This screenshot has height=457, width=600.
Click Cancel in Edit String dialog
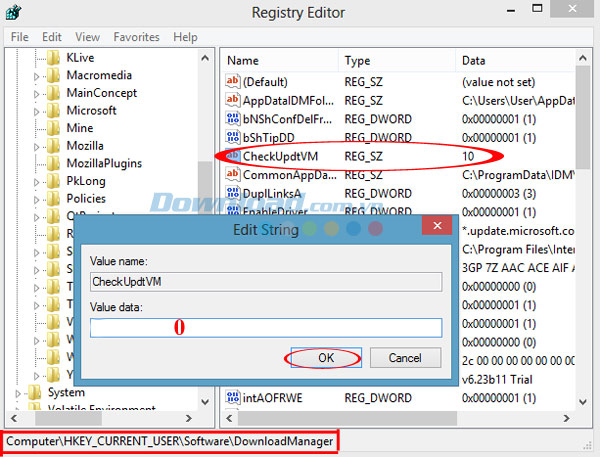coord(405,358)
